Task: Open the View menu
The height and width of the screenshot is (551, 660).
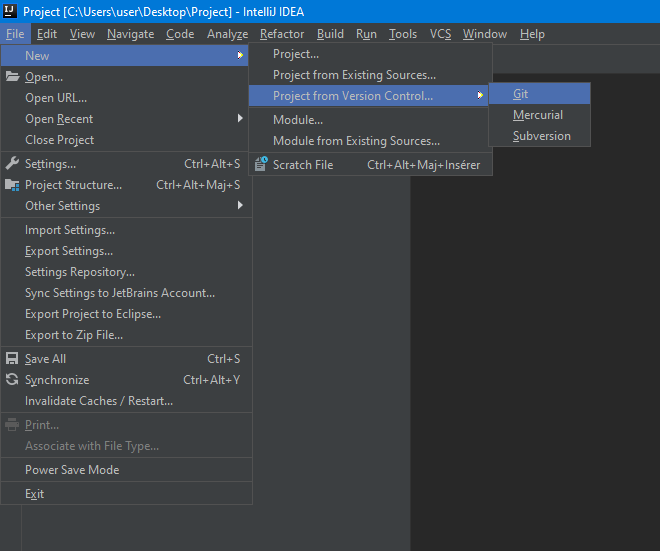Action: pos(82,34)
